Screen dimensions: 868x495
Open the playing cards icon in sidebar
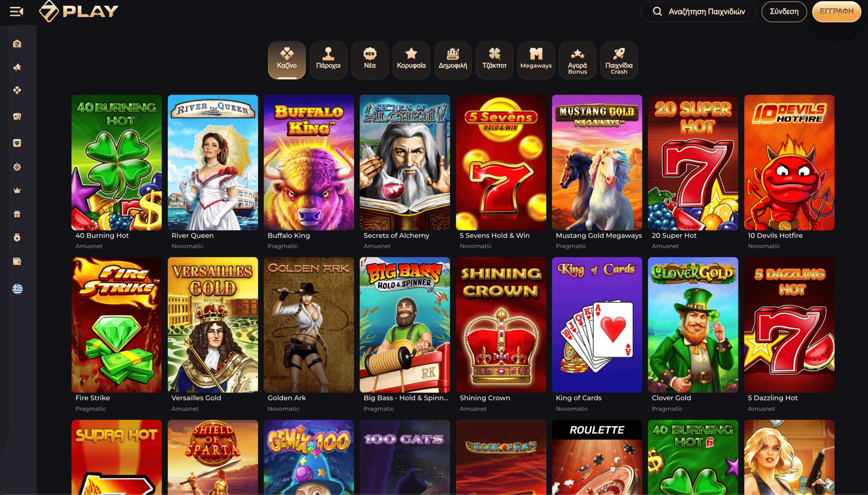click(x=17, y=117)
